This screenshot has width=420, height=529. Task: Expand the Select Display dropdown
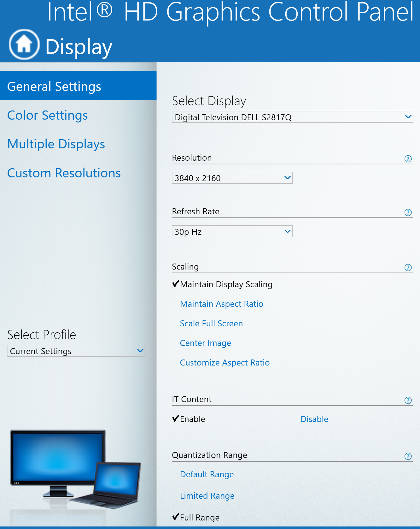coord(292,117)
